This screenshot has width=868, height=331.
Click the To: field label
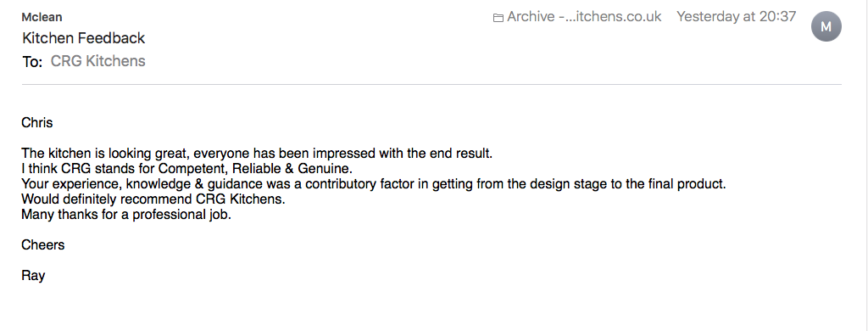[x=32, y=62]
